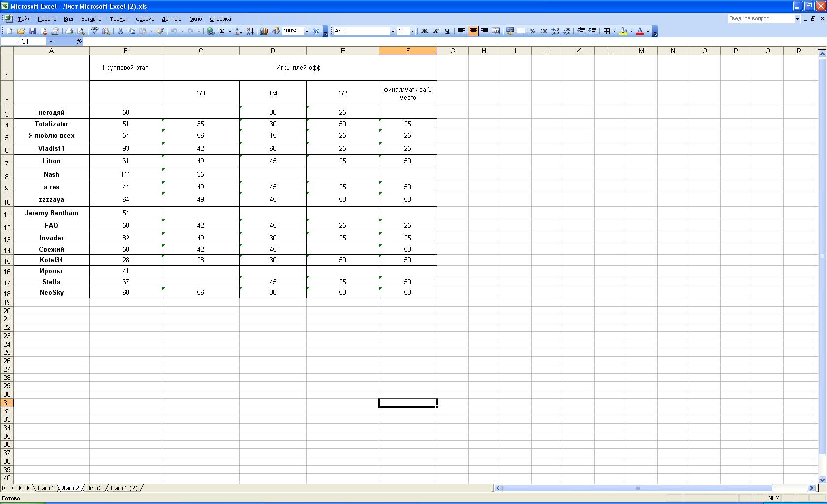Expand the fill color dropdown arrow

click(x=631, y=31)
